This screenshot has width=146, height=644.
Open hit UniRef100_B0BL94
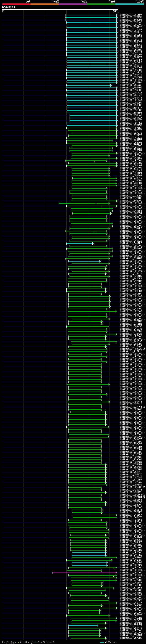coord(131,20)
